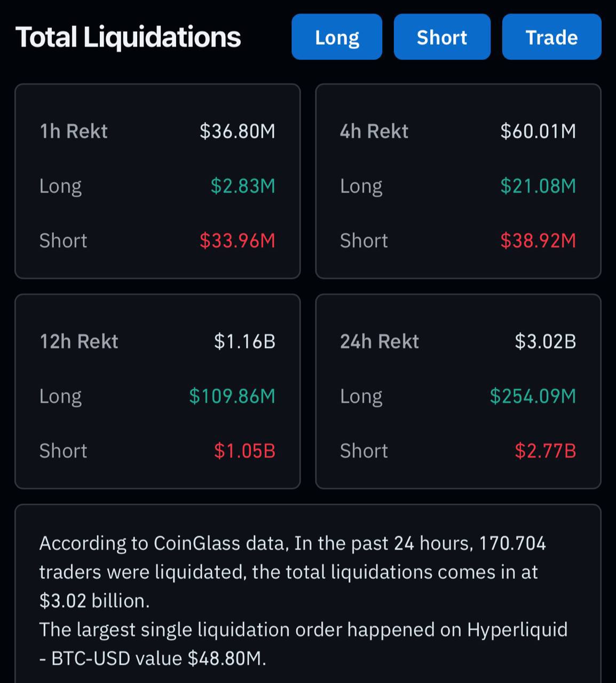Select the 24h Rekt card
Viewport: 616px width, 683px height.
click(458, 391)
